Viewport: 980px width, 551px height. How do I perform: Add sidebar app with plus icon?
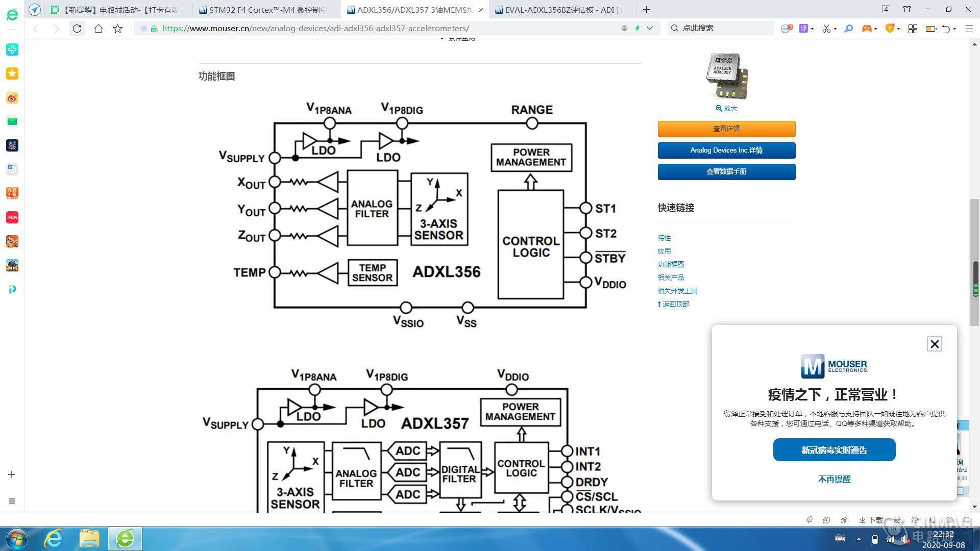tap(12, 474)
